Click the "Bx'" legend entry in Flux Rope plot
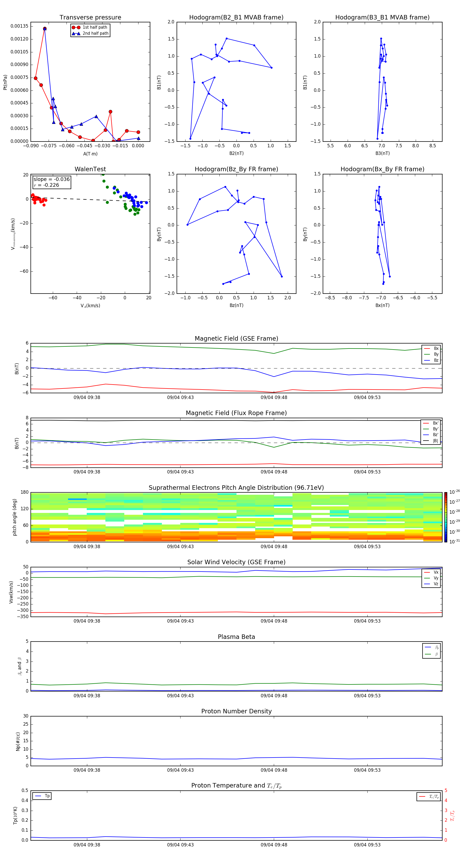The height and width of the screenshot is (868, 473). pyautogui.click(x=431, y=423)
